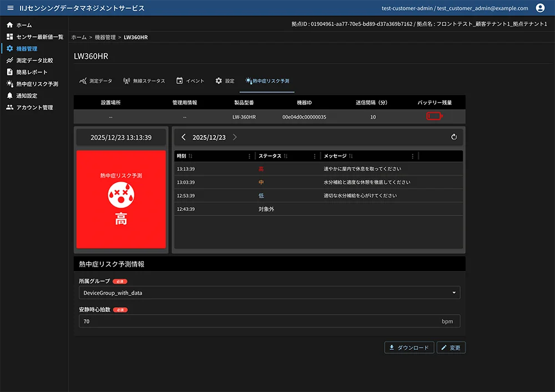The height and width of the screenshot is (392, 555).
Task: Click ホーム in the breadcrumb
Action: 80,37
